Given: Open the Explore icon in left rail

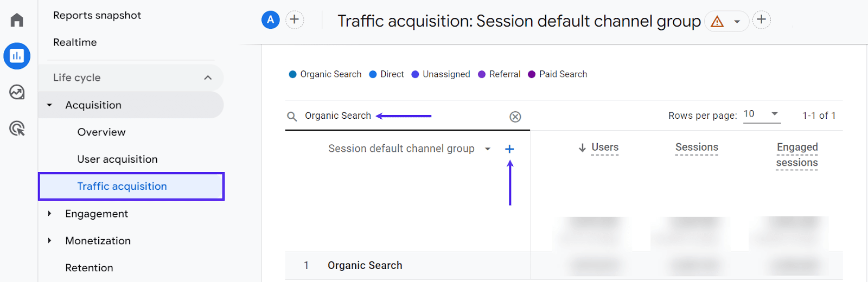Looking at the screenshot, I should [17, 92].
